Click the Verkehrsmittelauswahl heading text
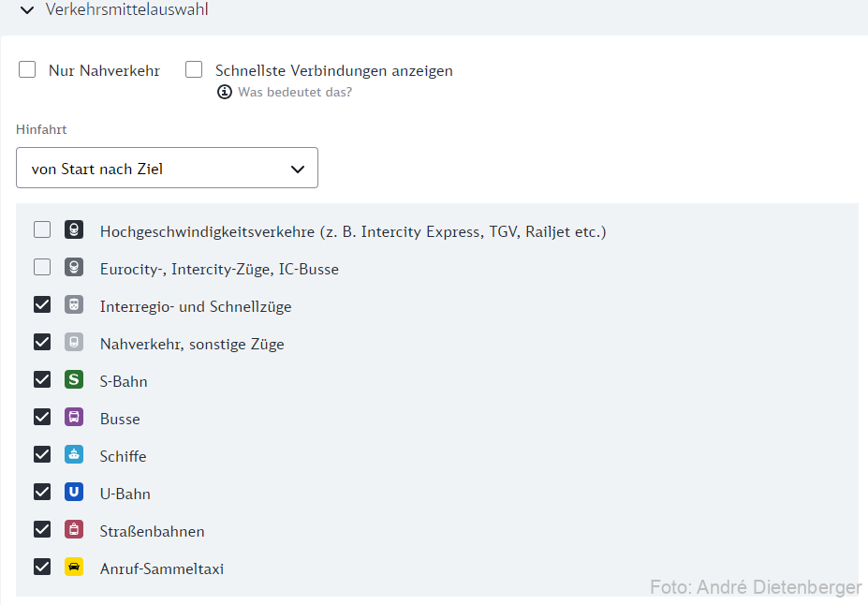 point(126,9)
